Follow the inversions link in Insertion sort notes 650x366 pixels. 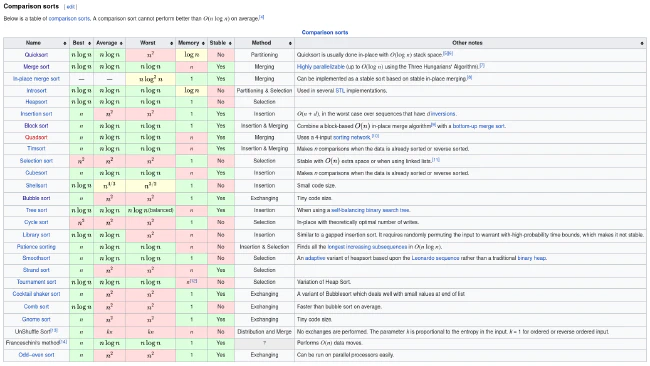click(443, 114)
